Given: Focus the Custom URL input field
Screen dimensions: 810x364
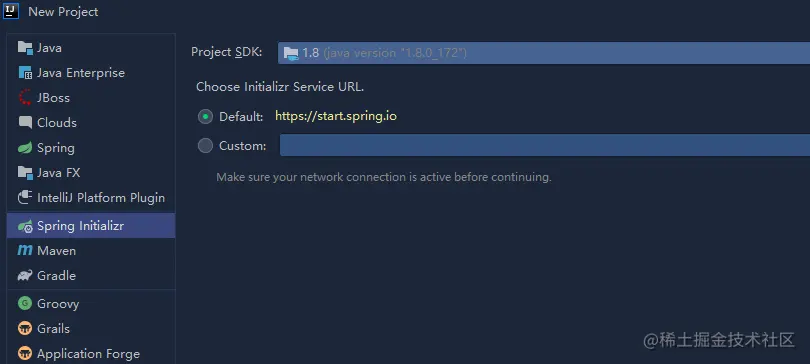Looking at the screenshot, I should coord(545,145).
